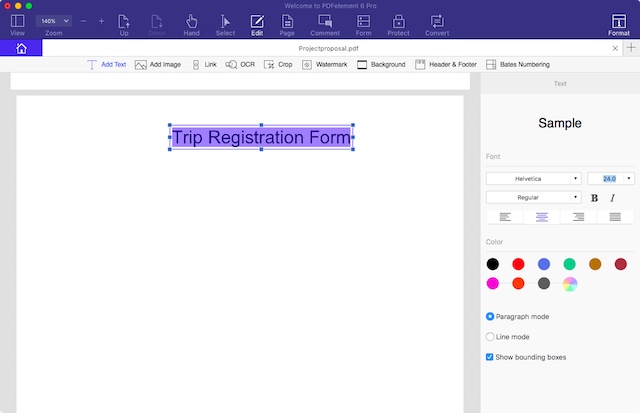Open the custom color wheel picker
640x413 pixels.
coord(570,284)
